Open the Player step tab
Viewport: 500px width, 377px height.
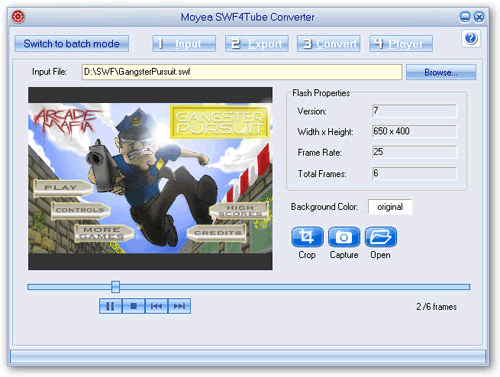click(401, 44)
